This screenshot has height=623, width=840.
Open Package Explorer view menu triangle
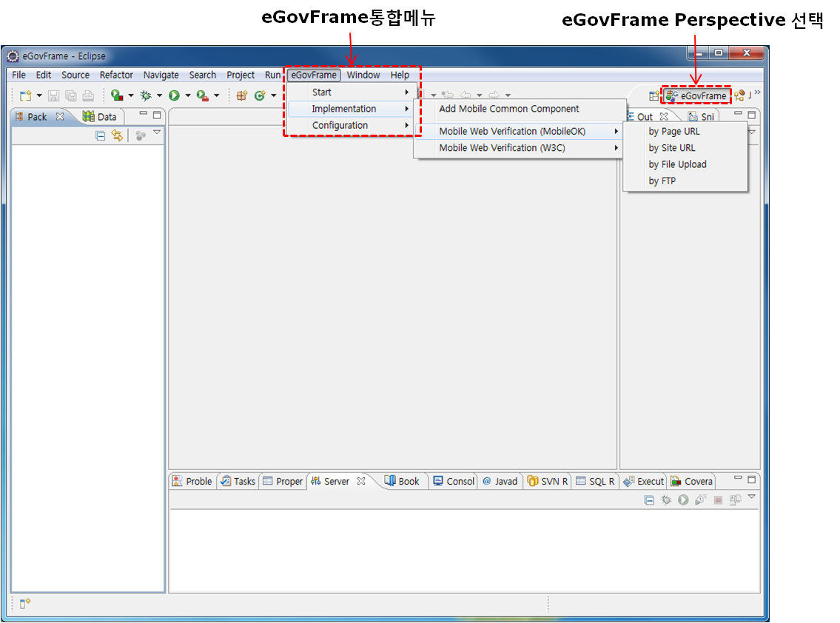pos(157,133)
